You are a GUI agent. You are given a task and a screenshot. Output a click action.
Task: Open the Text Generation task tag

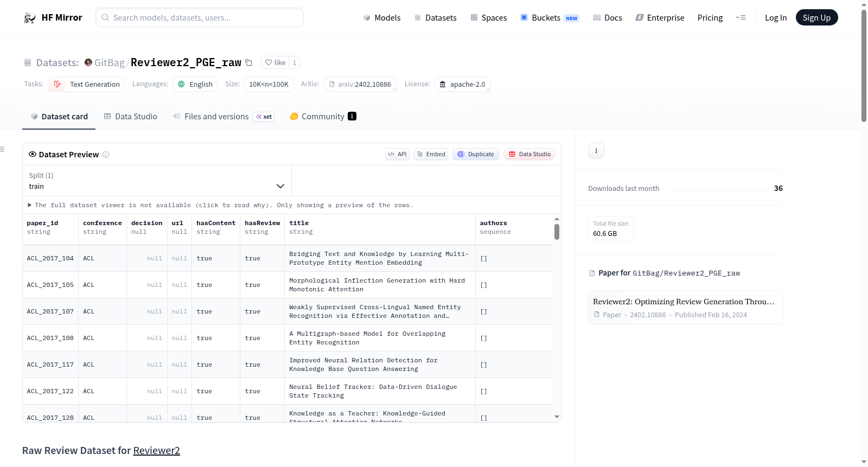[86, 84]
